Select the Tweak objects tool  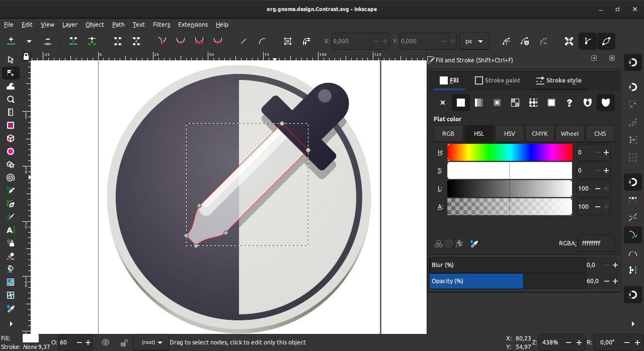point(11,86)
